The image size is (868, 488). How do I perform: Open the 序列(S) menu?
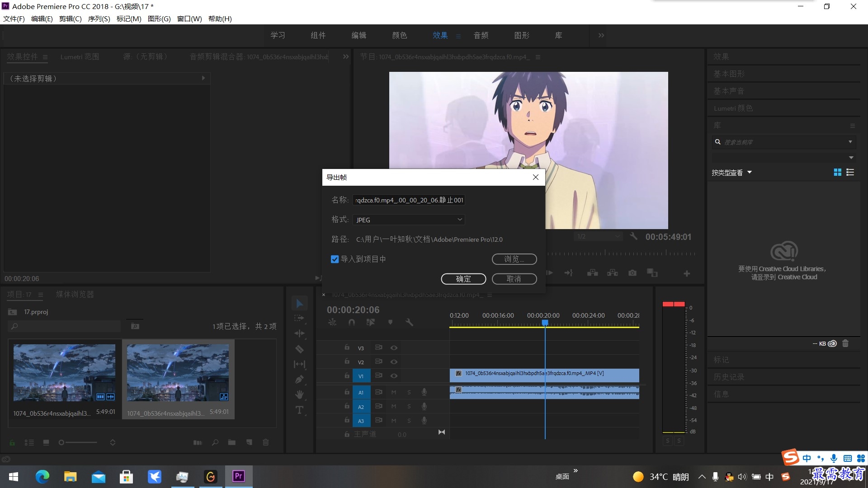click(x=99, y=19)
